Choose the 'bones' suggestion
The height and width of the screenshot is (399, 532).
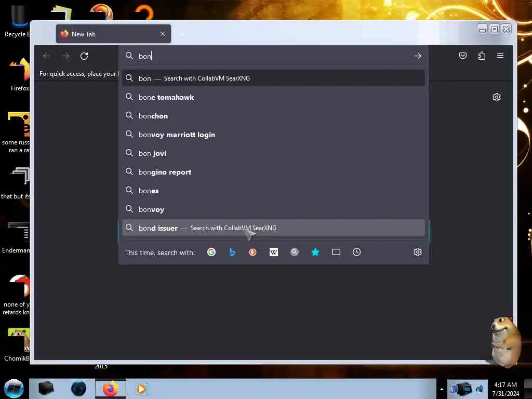[273, 191]
